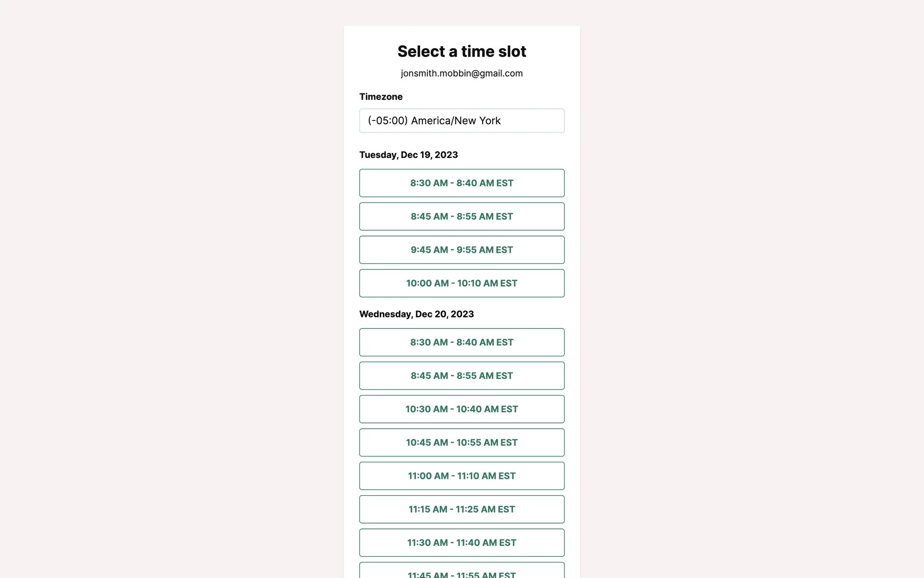Select the partially visible 11:45 AM slot
924x578 pixels.
coord(462,572)
